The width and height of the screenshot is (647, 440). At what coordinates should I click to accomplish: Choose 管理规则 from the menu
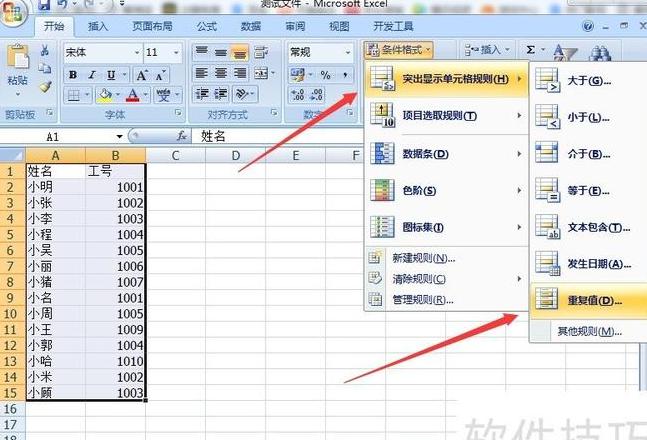[x=446, y=300]
